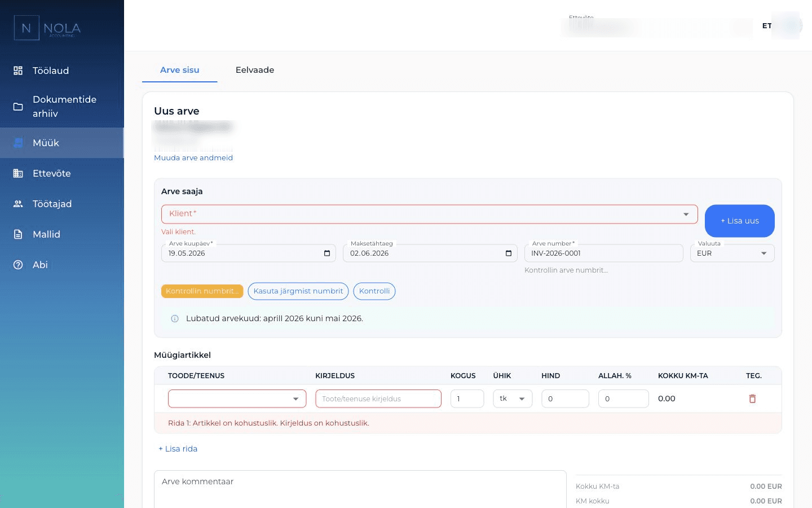Switch to Eelvaade tab
812x508 pixels.
tap(255, 70)
